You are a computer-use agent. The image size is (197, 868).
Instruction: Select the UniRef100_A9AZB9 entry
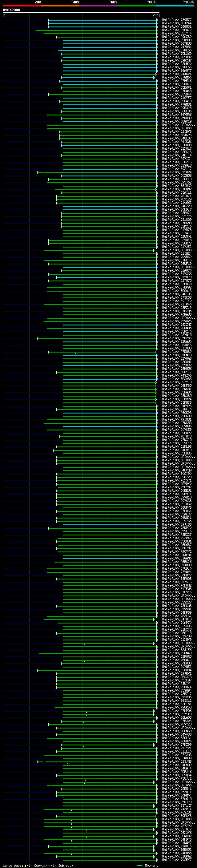pyautogui.click(x=177, y=37)
